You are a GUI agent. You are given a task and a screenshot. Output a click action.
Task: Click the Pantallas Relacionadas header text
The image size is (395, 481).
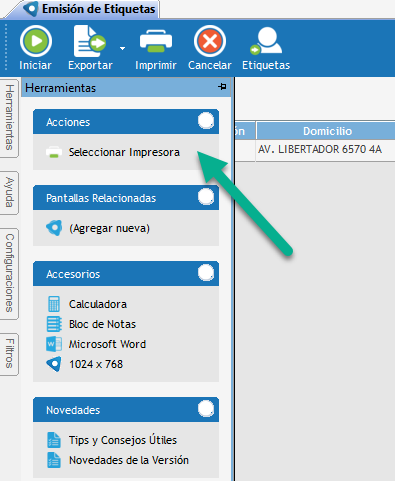tap(101, 198)
